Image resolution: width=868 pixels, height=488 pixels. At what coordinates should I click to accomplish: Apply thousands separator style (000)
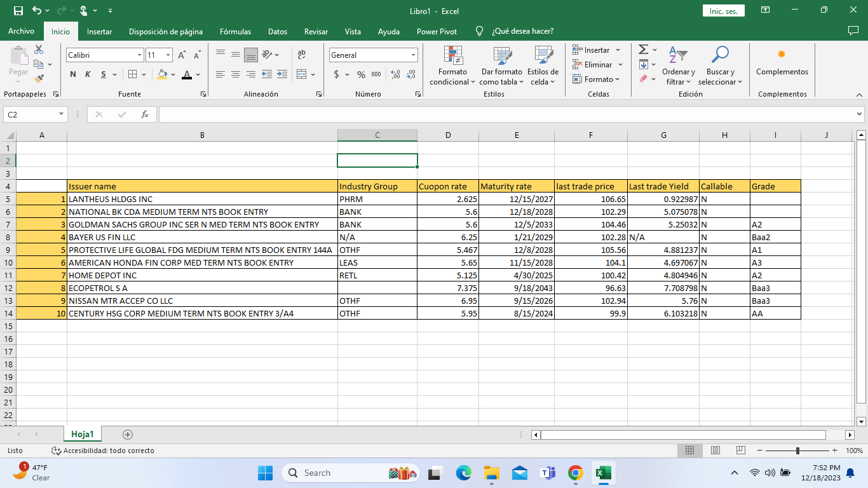tap(376, 74)
